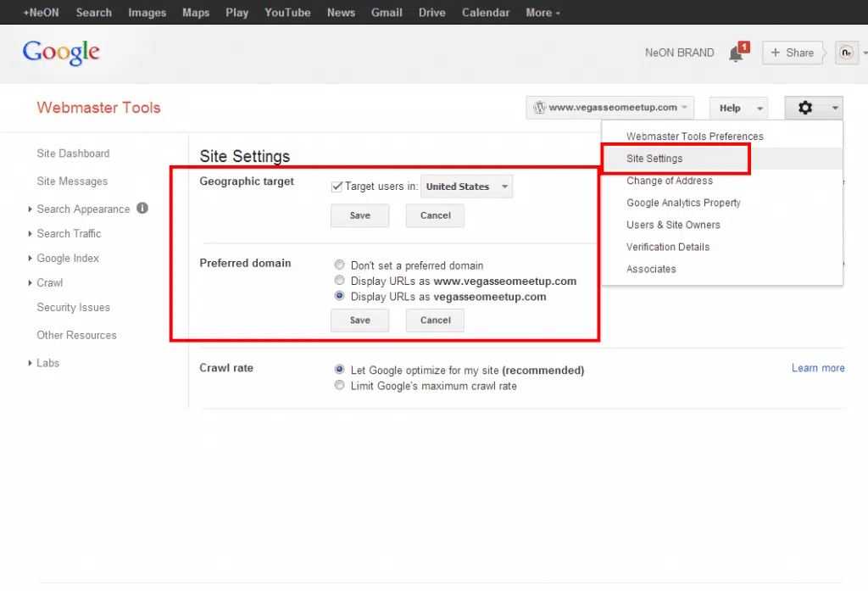868x591 pixels.
Task: Open Gmail in the top bar
Action: pos(387,12)
